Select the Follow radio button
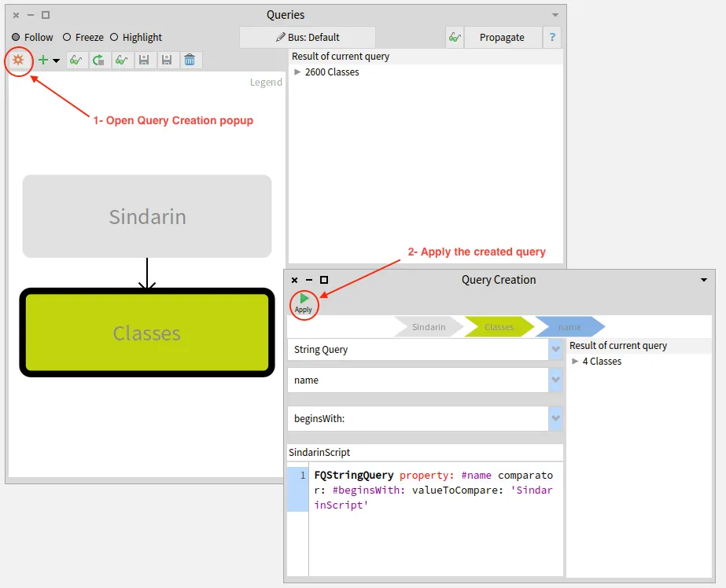The width and height of the screenshot is (726, 588). (16, 37)
